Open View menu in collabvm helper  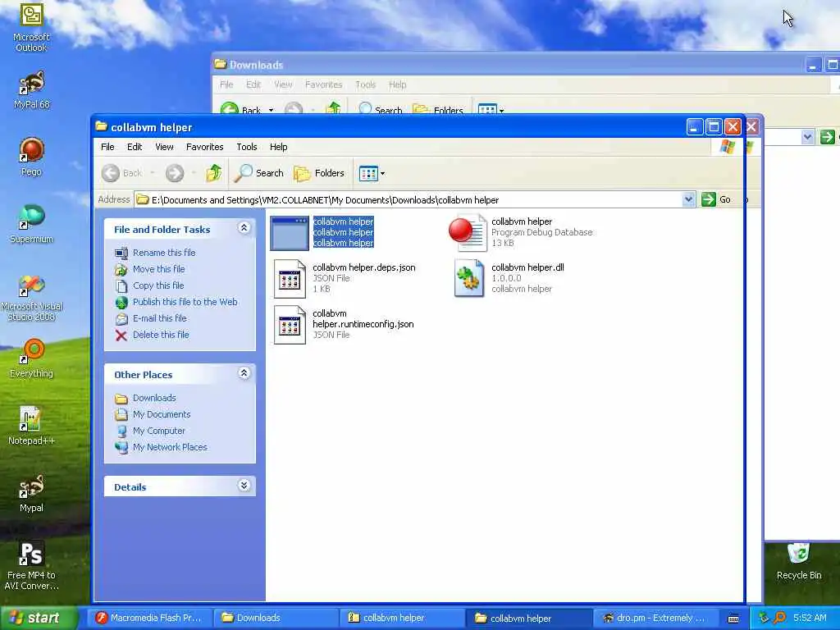(164, 147)
